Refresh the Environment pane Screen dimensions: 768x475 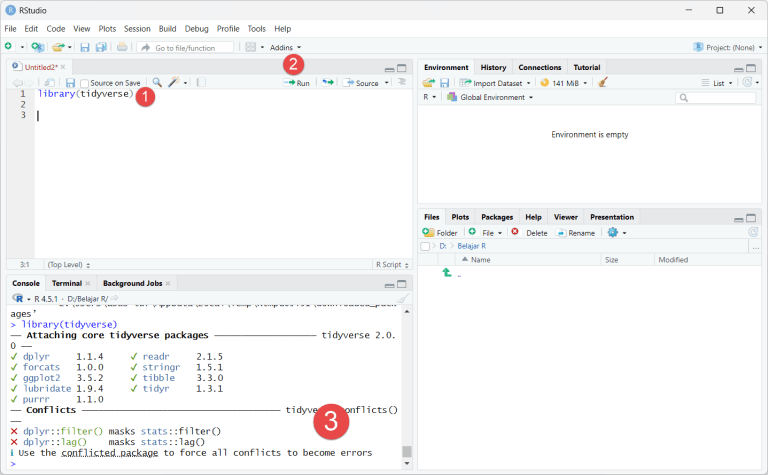coord(747,82)
